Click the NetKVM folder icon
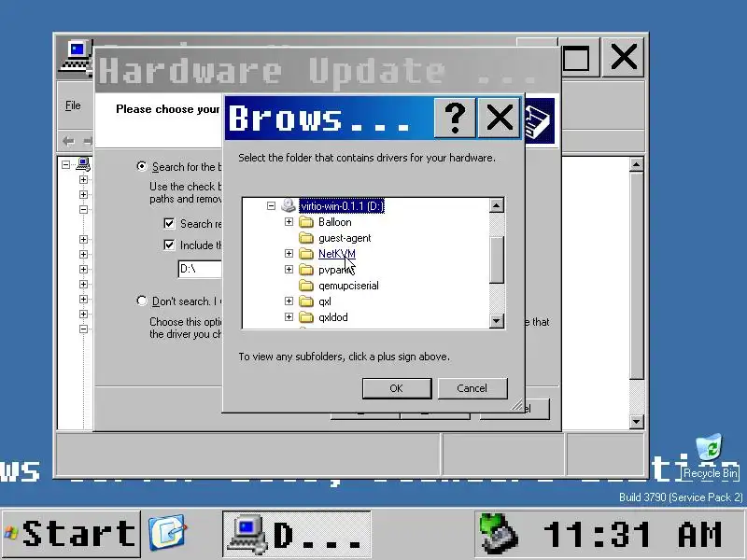Viewport: 747px width, 560px height. click(306, 253)
